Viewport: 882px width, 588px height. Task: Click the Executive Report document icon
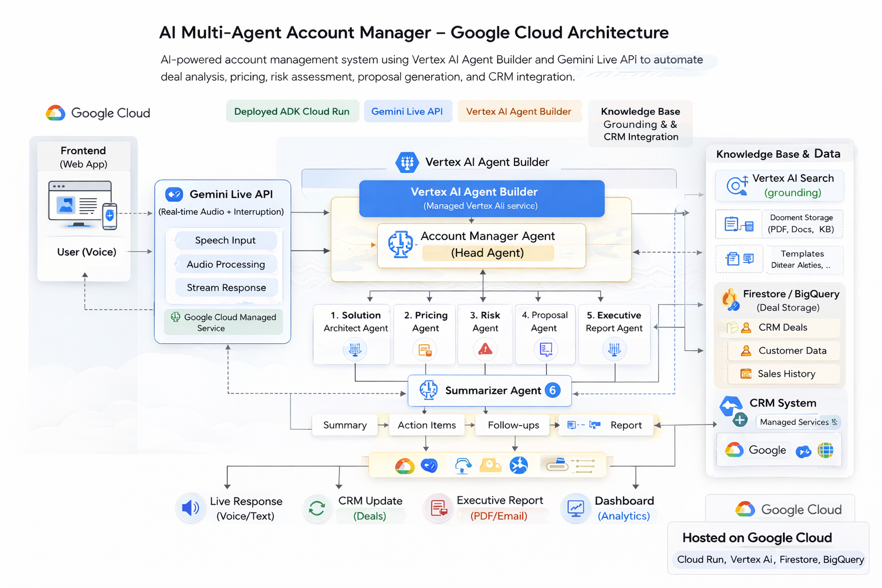439,508
